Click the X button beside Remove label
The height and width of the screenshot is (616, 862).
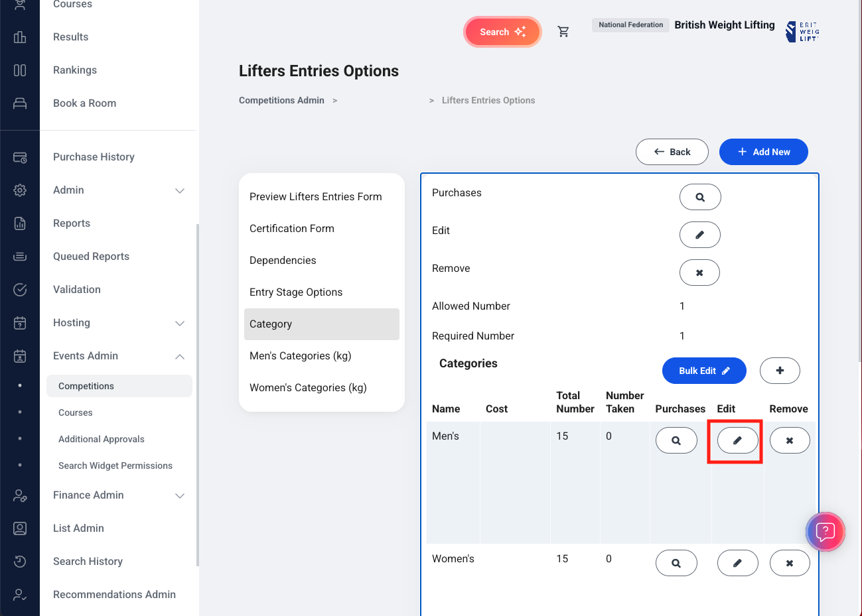(x=699, y=273)
